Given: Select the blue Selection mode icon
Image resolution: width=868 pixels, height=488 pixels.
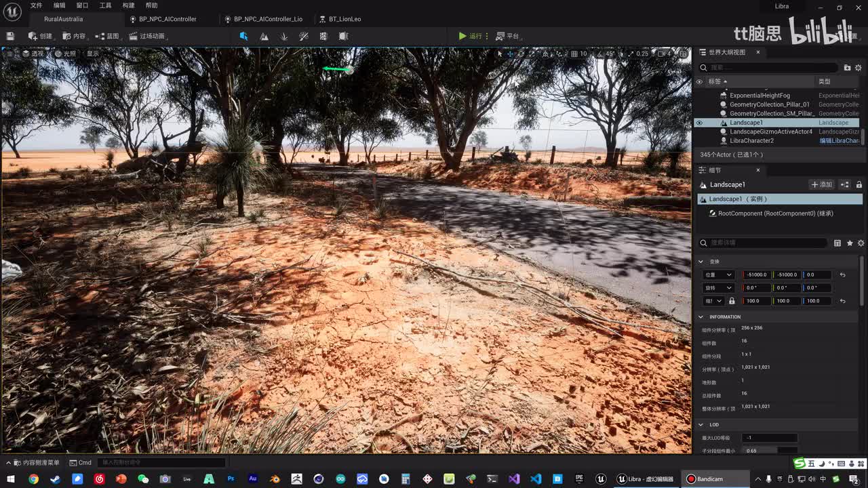Looking at the screenshot, I should pos(243,36).
